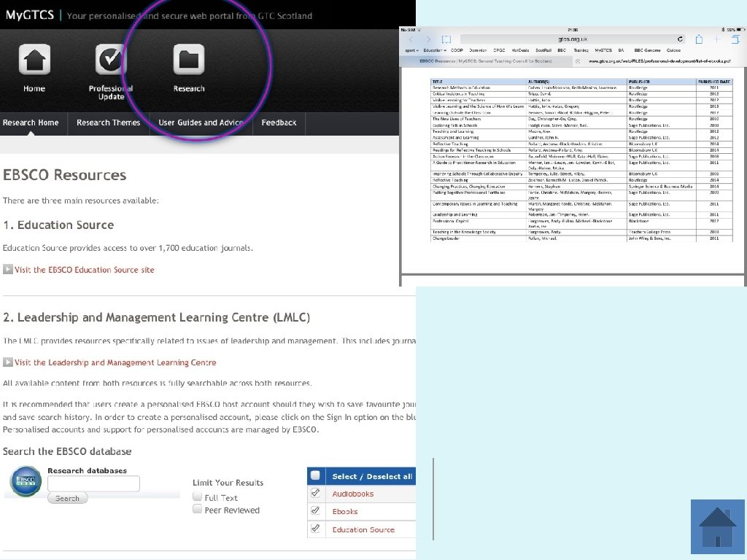
Task: Click the 'Select / Deselect all' header text
Action: coord(372,476)
